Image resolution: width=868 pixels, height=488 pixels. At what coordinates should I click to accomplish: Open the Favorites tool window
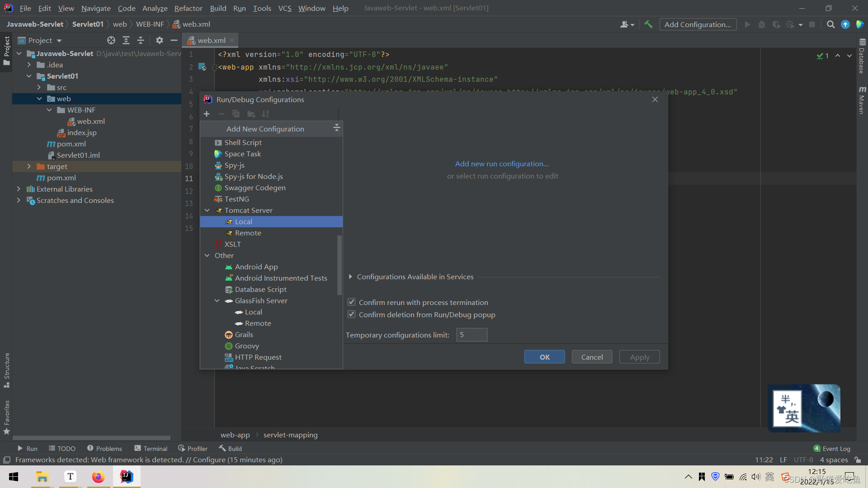coord(7,417)
